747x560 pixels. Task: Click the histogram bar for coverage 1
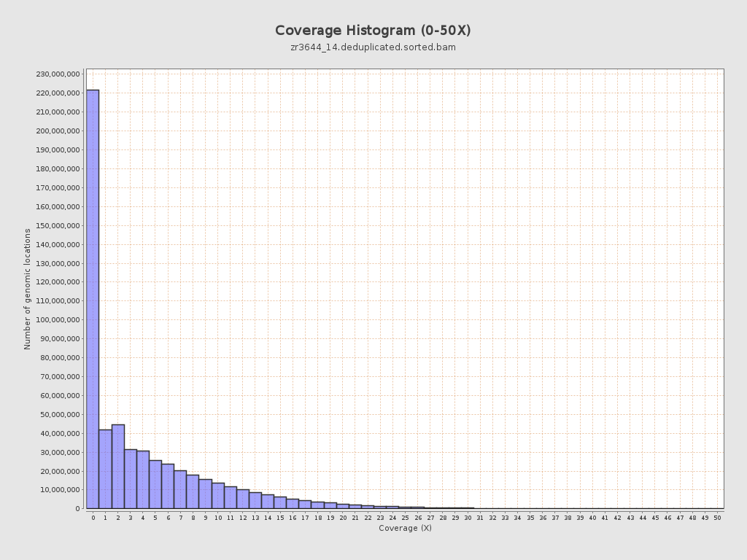(x=105, y=469)
